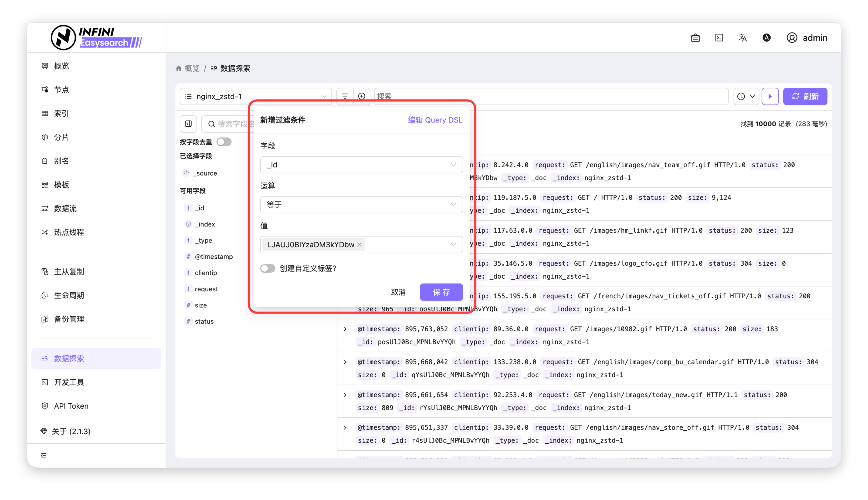Click the 搜索 query input field
Image resolution: width=868 pixels, height=500 pixels.
pyautogui.click(x=549, y=96)
